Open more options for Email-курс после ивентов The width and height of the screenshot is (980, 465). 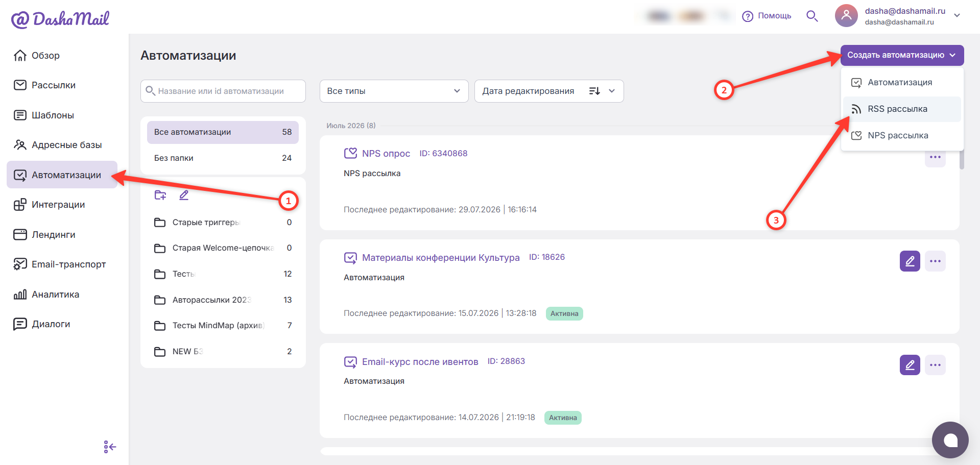point(935,365)
